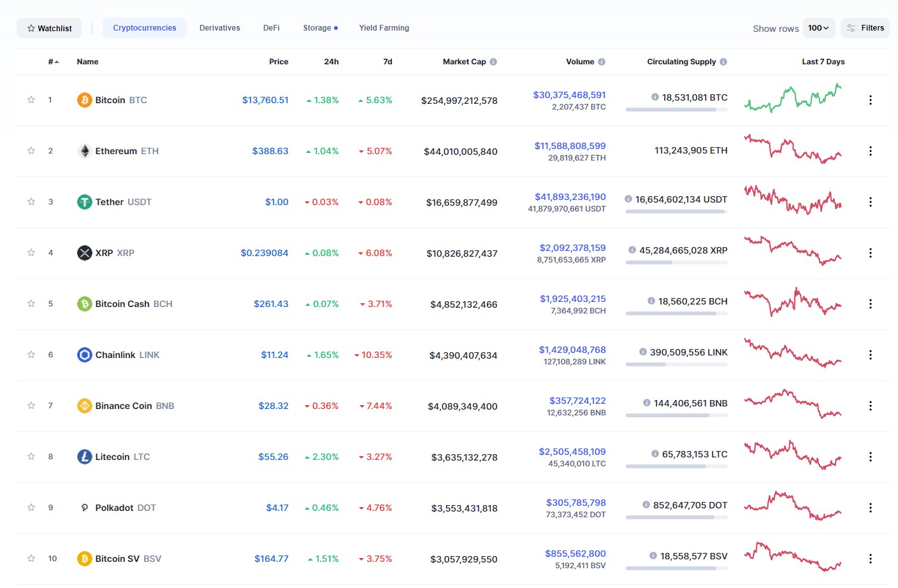Sort by rank using the # column header
This screenshot has height=588, width=898.
coord(53,62)
